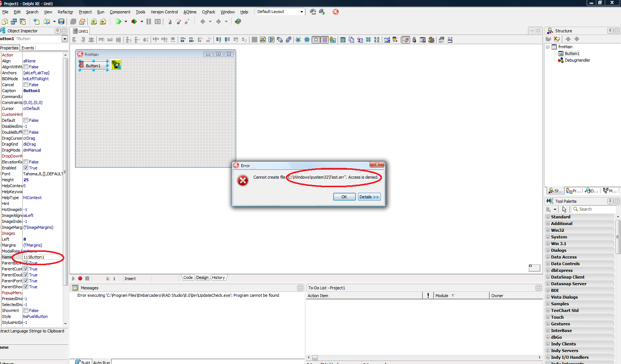This screenshot has height=364, width=621.
Task: Expand the Standard palette category
Action: [548, 217]
